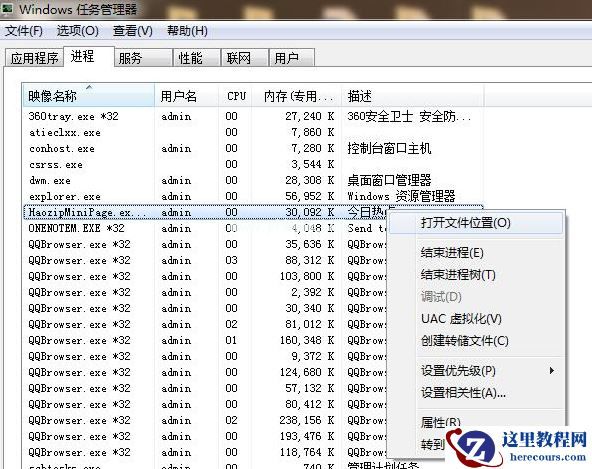Switch to the 服务 tab
This screenshot has width=592, height=469.
143,58
